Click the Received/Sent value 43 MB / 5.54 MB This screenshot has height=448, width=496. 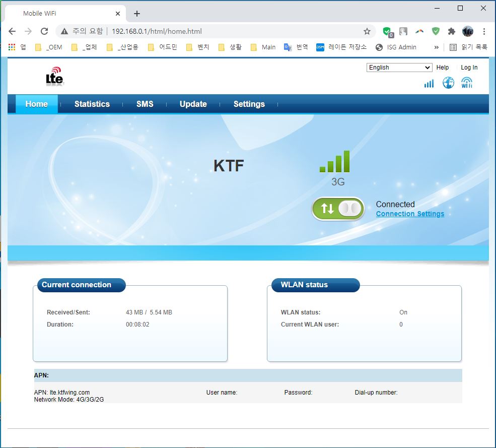[149, 312]
